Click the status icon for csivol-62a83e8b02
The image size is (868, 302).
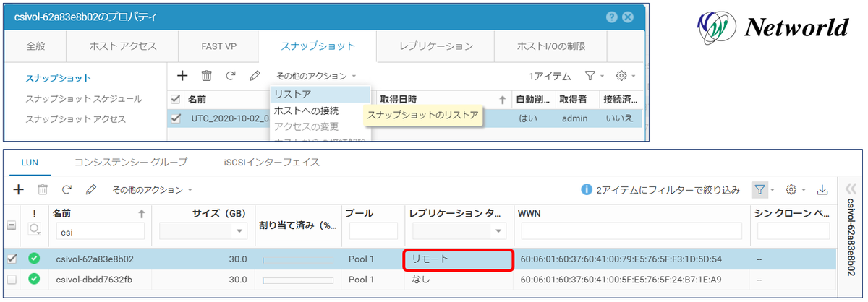pyautogui.click(x=34, y=259)
